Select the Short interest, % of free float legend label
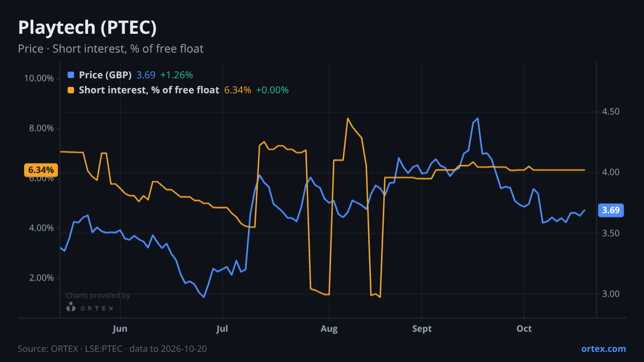Viewport: 644px width, 362px height. (x=149, y=90)
